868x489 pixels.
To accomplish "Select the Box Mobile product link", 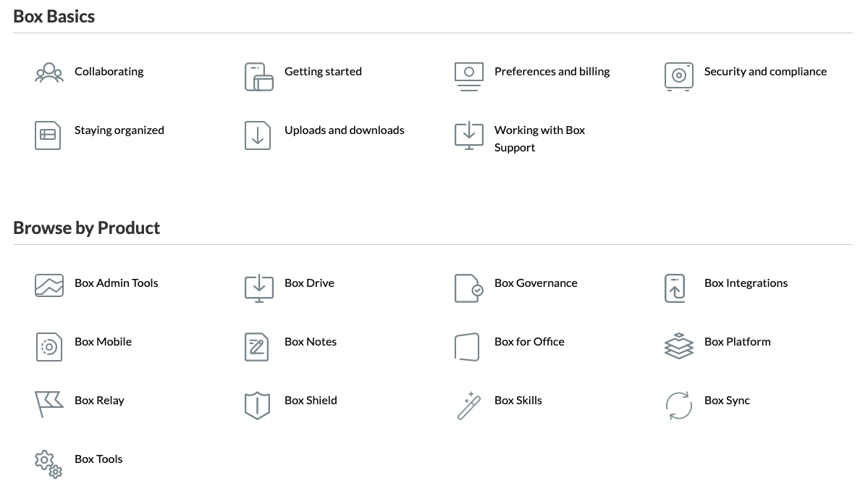I will 103,342.
